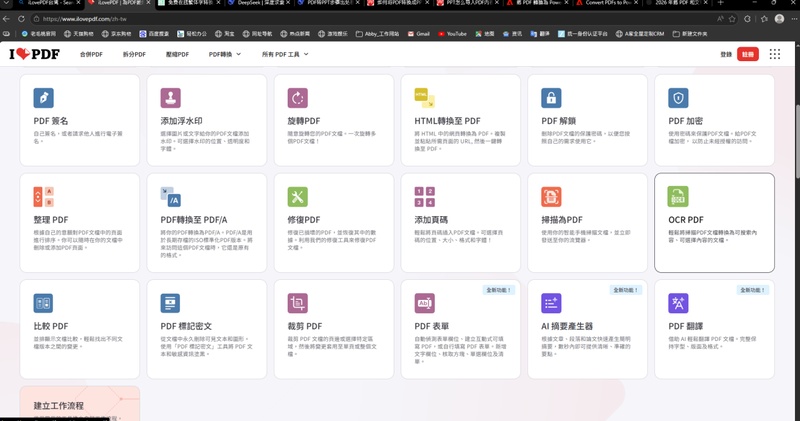The width and height of the screenshot is (800, 421).
Task: Open the 淘宝 bookmark
Action: (224, 34)
